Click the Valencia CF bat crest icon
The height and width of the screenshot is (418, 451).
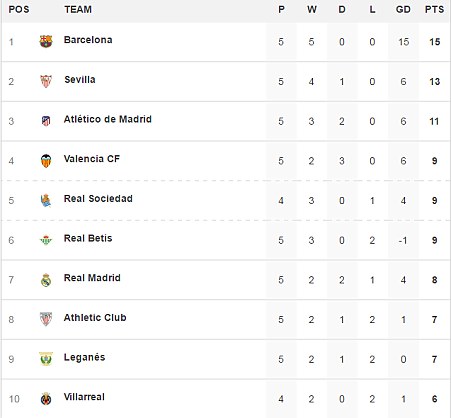46,161
